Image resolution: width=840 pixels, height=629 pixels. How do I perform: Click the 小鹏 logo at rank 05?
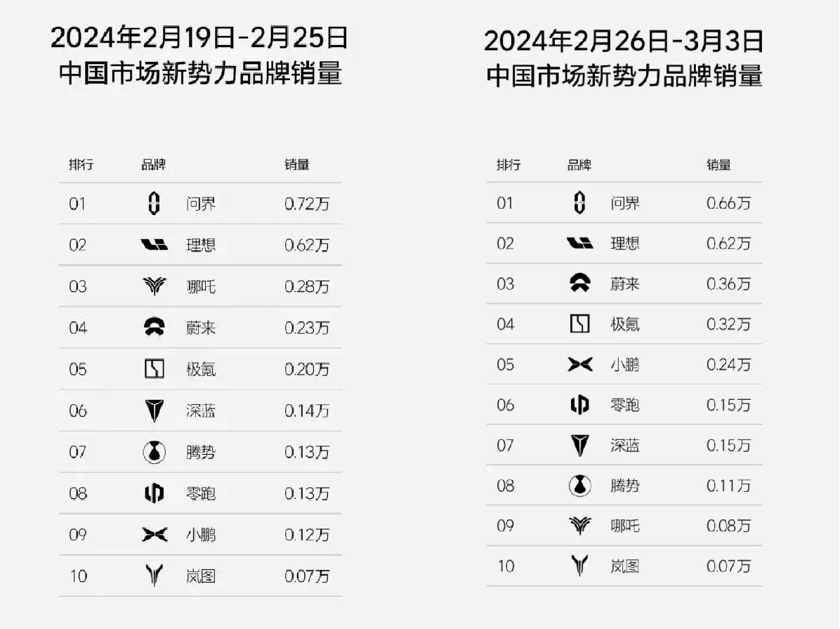tap(579, 365)
